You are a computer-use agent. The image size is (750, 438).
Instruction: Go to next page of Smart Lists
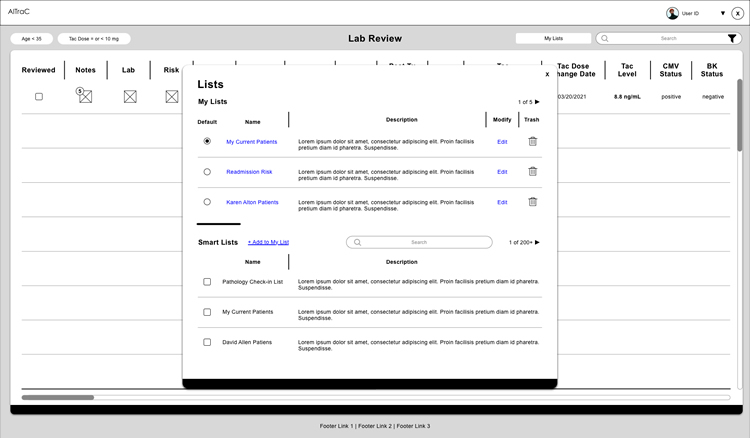click(537, 242)
